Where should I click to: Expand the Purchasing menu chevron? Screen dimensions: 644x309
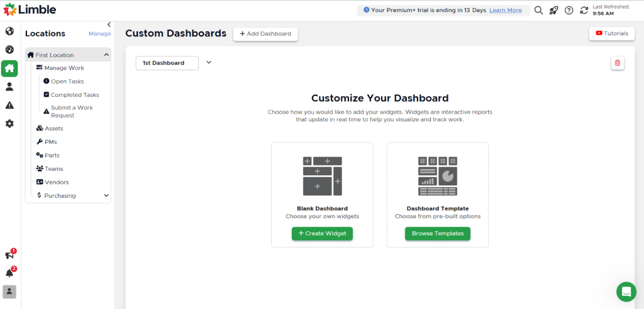(x=106, y=196)
